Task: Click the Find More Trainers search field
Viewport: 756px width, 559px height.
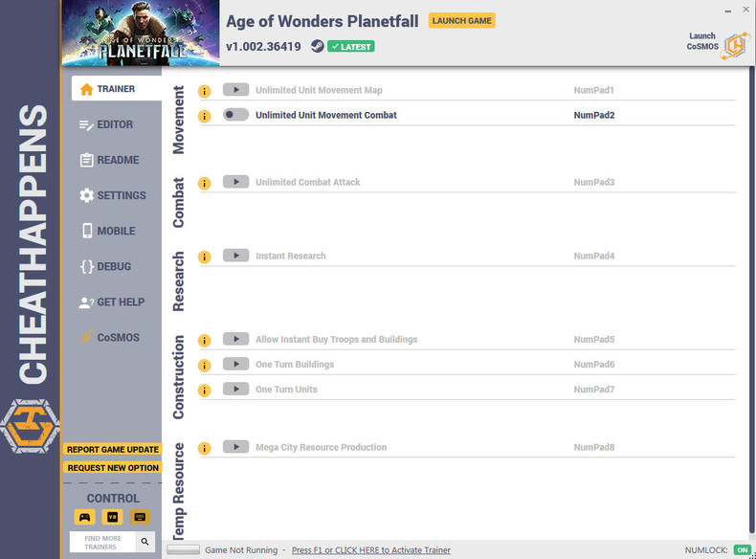Action: 102,542
